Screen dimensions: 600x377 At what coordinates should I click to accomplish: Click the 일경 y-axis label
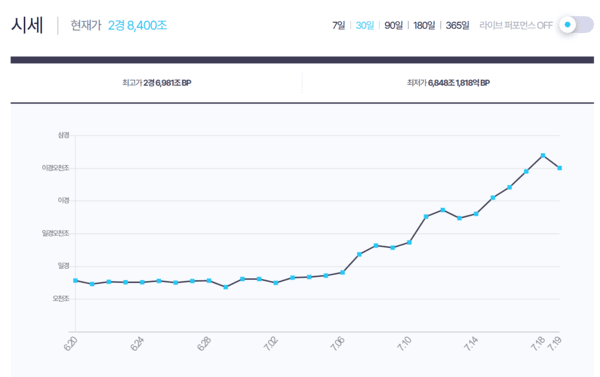point(64,266)
